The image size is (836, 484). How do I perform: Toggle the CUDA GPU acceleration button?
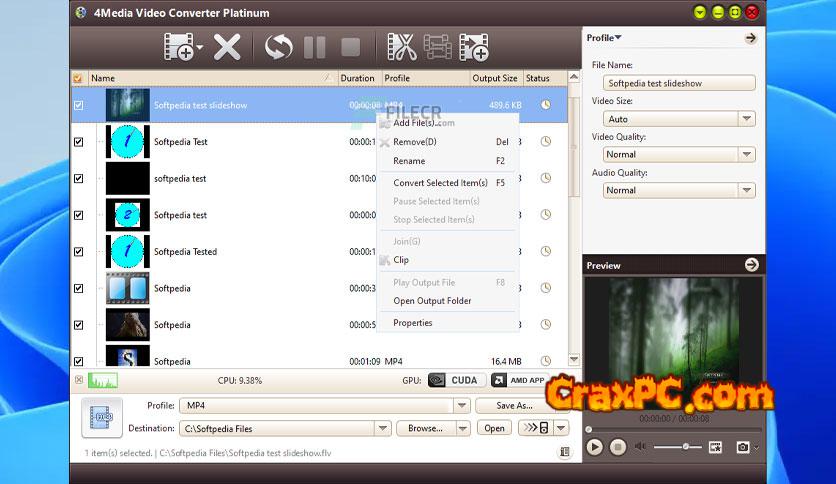pos(456,380)
